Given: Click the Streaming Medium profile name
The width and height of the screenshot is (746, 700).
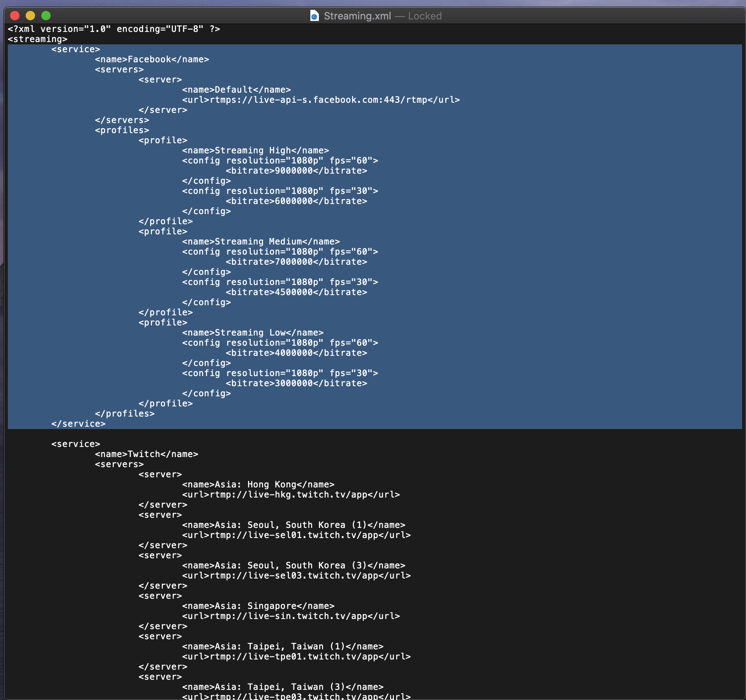Looking at the screenshot, I should click(x=261, y=242).
